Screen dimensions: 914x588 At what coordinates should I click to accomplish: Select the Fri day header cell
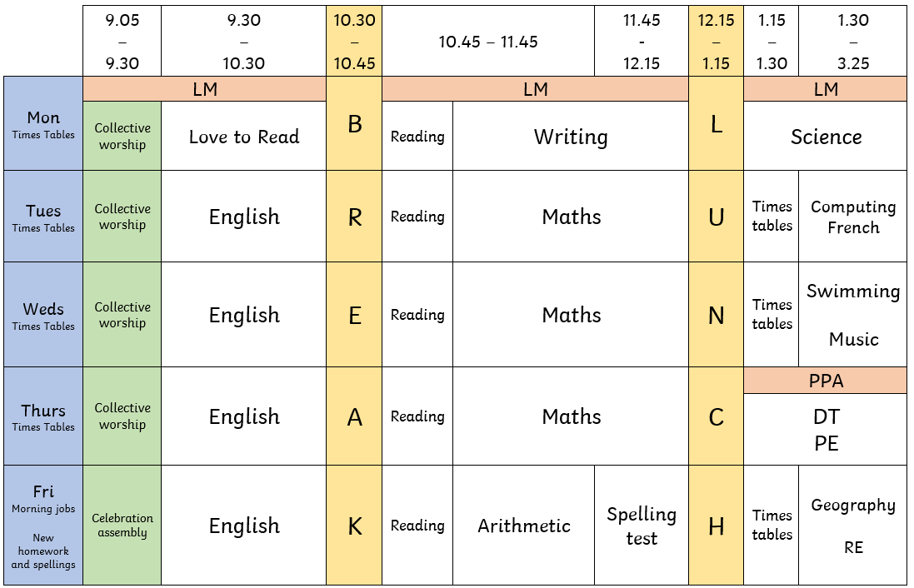point(43,525)
